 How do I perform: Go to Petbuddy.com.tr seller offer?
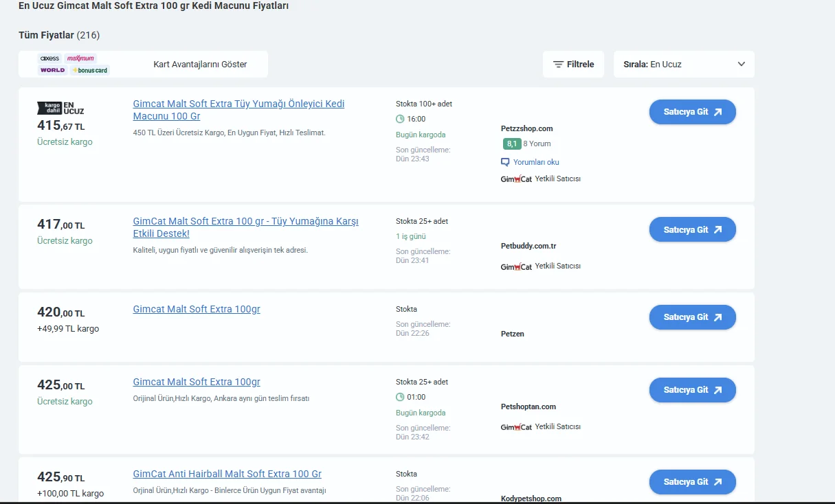coord(692,229)
